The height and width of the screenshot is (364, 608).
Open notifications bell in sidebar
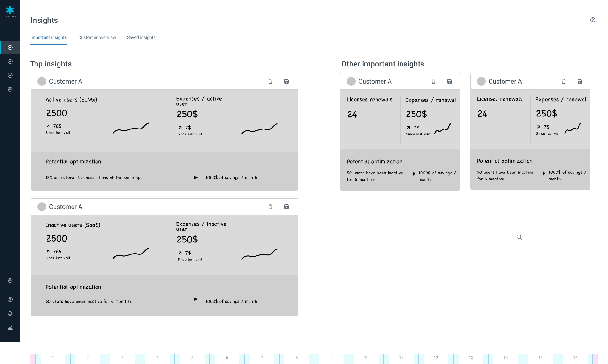click(x=10, y=313)
